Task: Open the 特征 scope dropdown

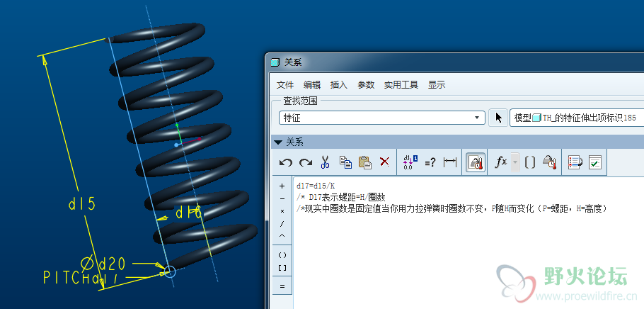Action: point(382,118)
